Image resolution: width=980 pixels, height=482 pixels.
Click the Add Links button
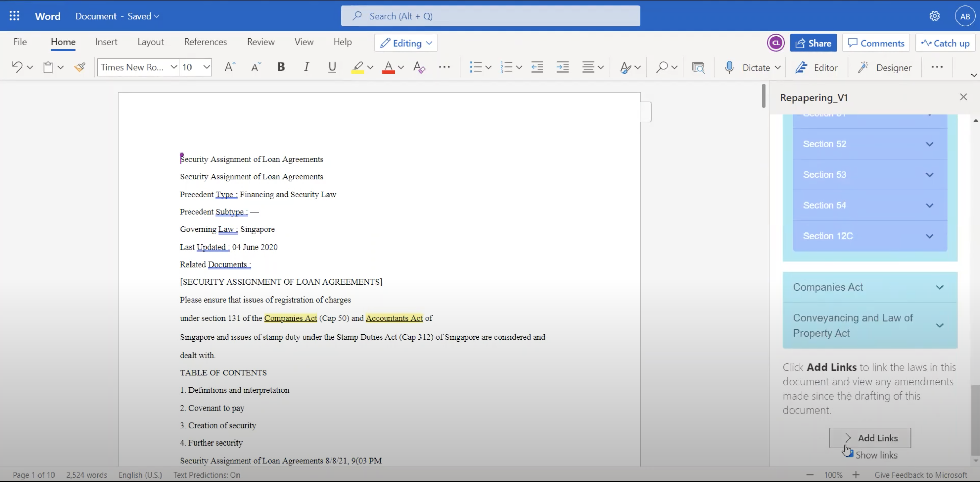[x=870, y=438]
